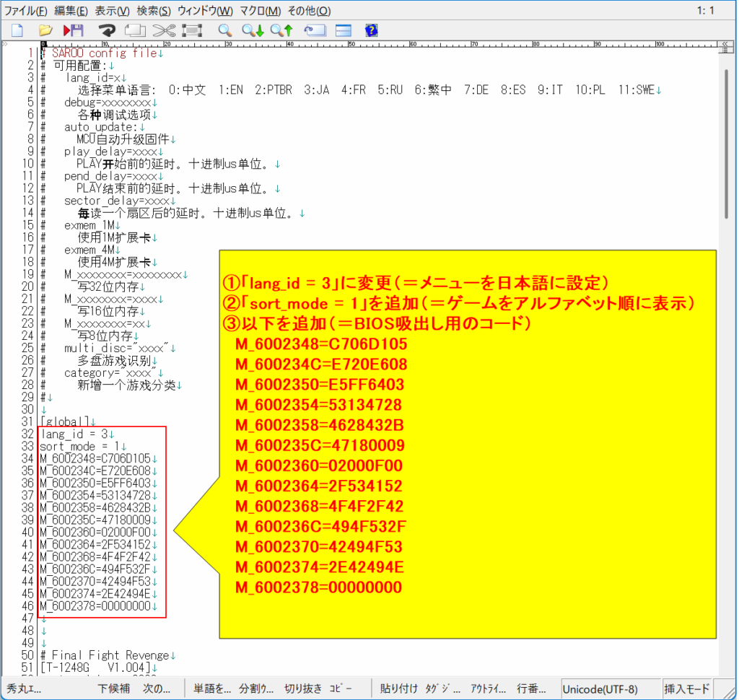
Task: Open the 検索(S) menu
Action: 154,11
